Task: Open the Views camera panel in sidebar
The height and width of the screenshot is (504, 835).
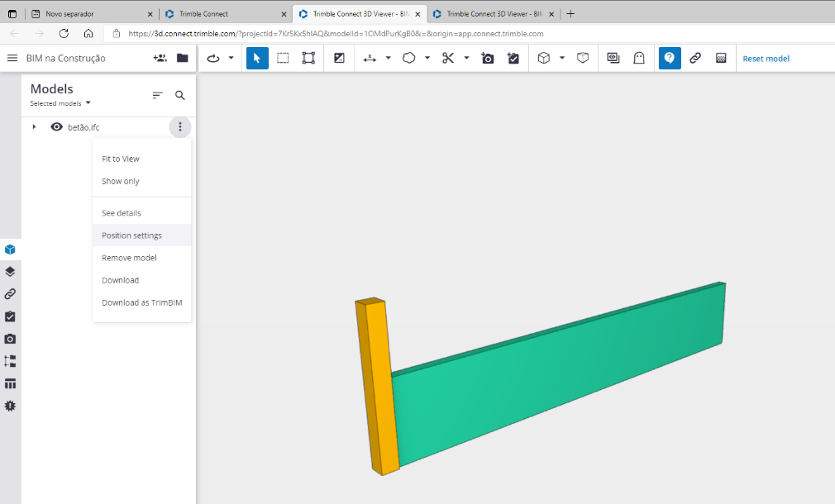Action: tap(10, 339)
